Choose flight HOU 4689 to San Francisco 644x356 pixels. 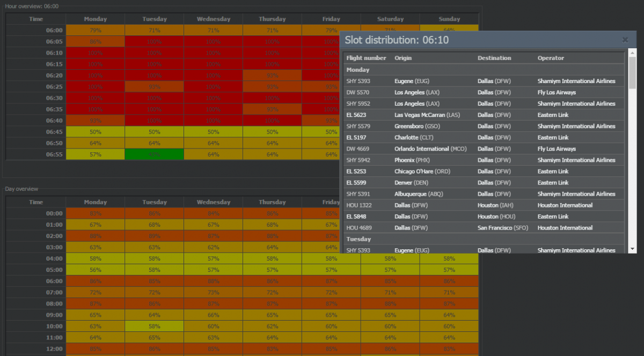point(483,228)
